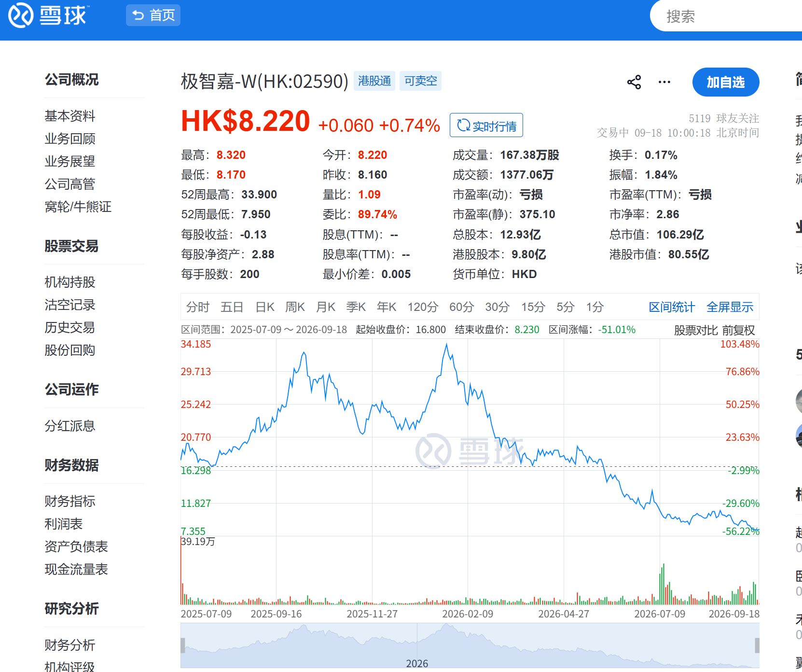Open 股份回购 in sidebar
The width and height of the screenshot is (802, 672).
tap(70, 350)
